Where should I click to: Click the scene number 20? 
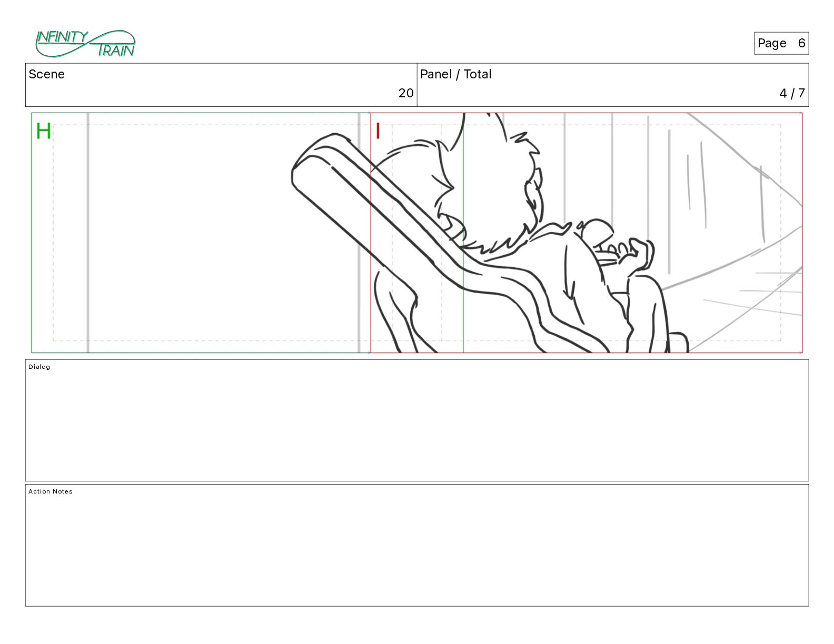coord(406,93)
